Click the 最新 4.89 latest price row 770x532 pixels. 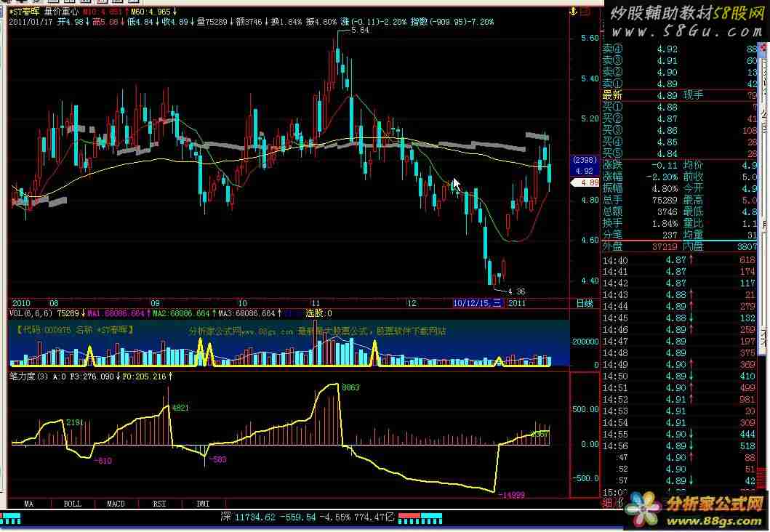pyautogui.click(x=680, y=95)
